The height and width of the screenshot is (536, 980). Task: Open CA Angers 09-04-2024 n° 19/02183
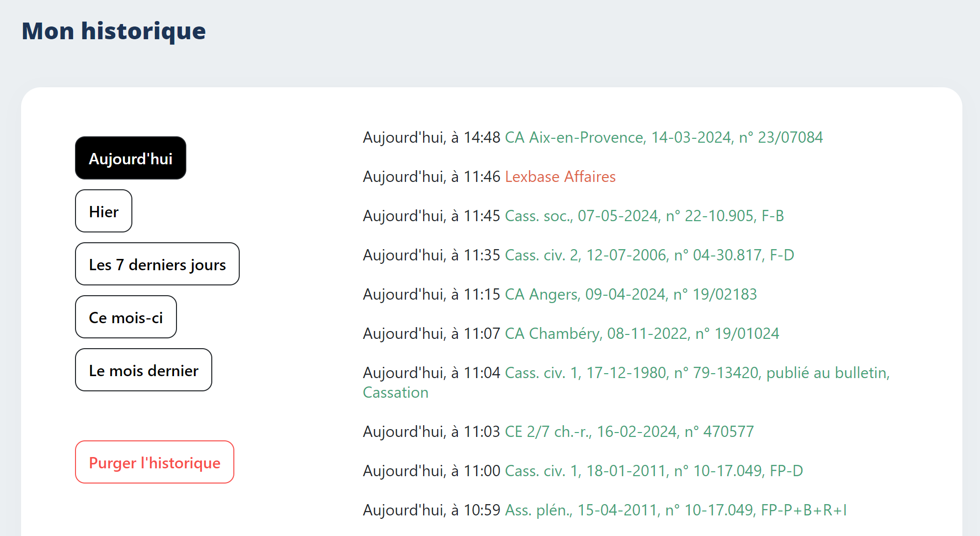coord(630,294)
